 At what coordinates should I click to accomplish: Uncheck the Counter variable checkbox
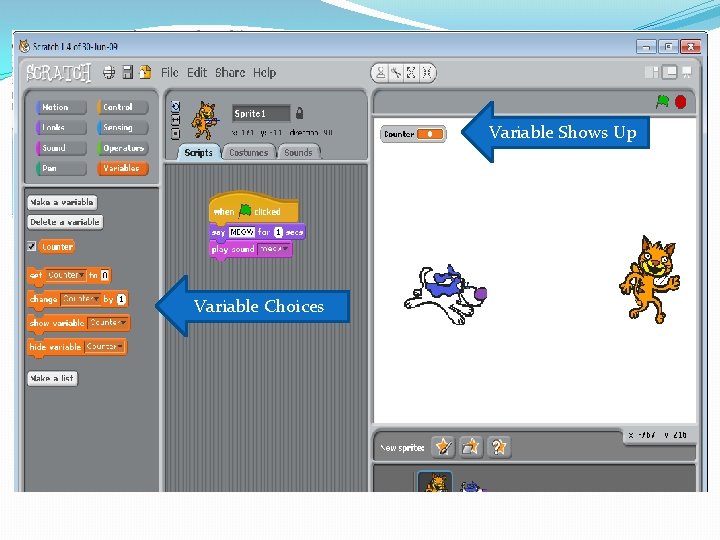pos(32,247)
